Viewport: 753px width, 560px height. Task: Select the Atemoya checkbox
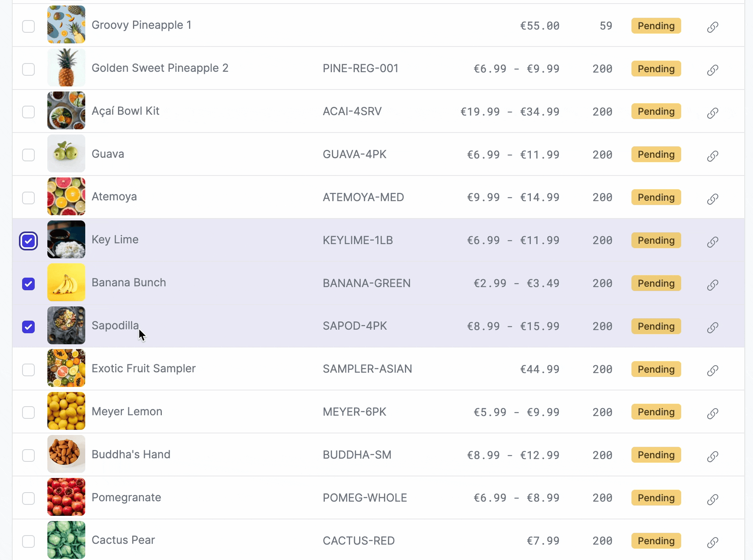28,198
